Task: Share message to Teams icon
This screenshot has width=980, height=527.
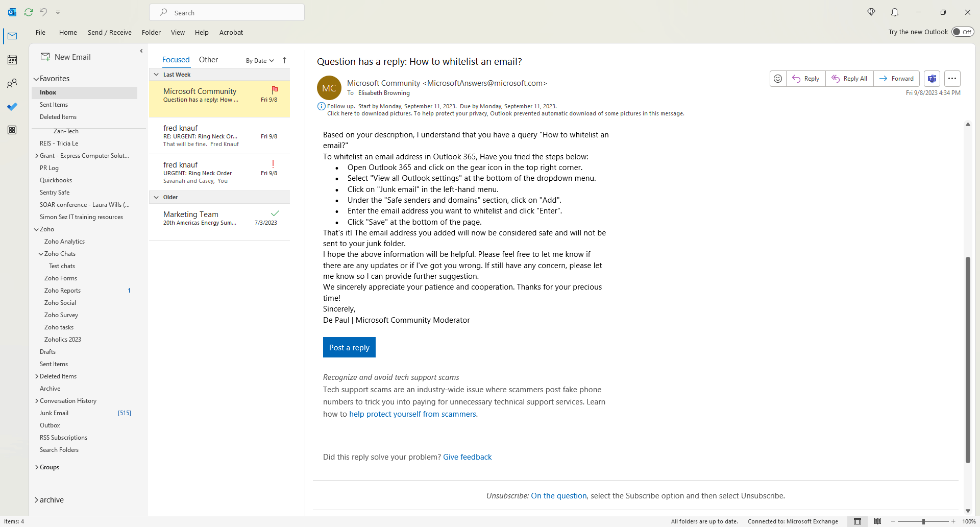Action: (x=932, y=79)
